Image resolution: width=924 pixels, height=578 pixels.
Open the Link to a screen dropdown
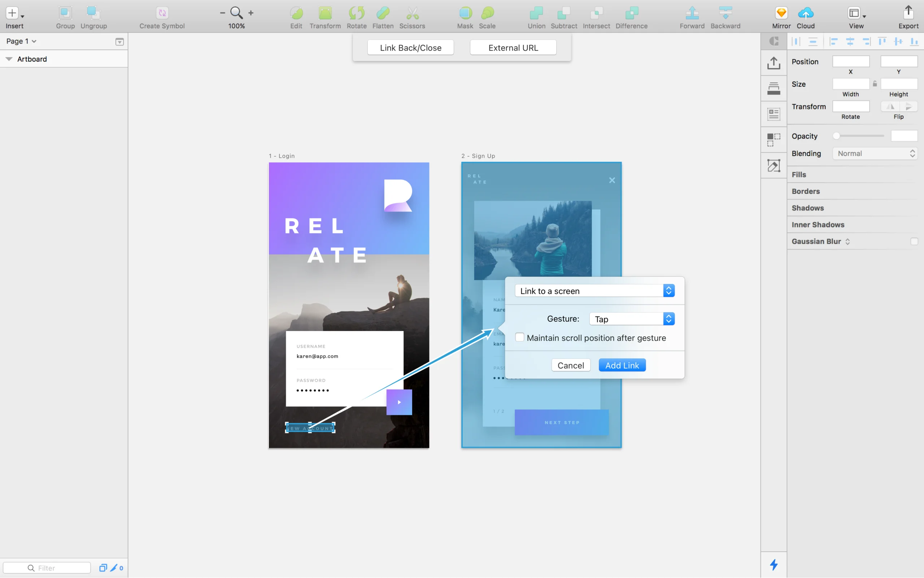click(594, 291)
